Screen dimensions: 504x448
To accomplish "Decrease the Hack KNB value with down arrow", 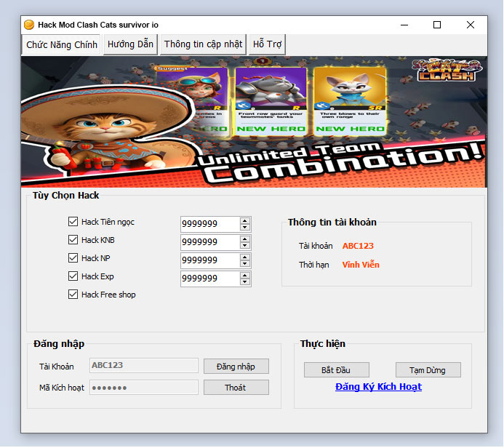I will 245,246.
